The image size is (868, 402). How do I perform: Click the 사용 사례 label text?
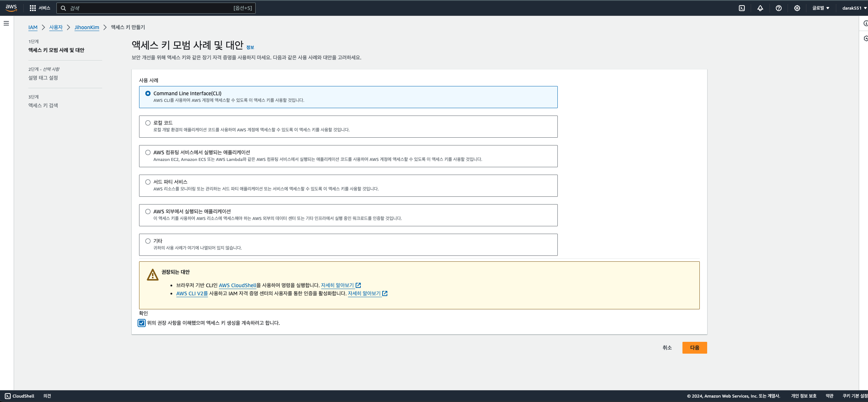point(149,80)
